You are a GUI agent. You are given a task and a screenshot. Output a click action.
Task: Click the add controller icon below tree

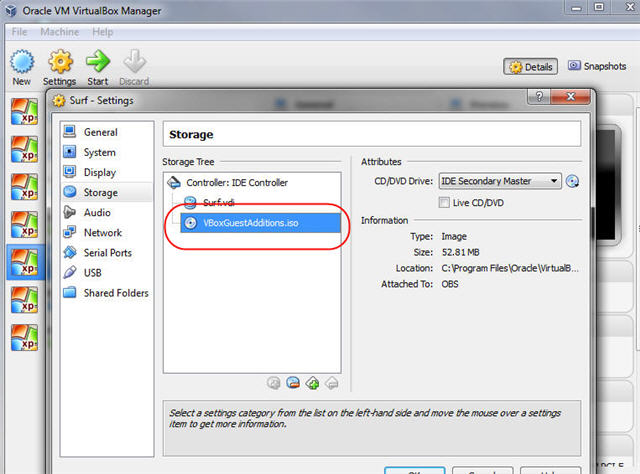[x=313, y=383]
